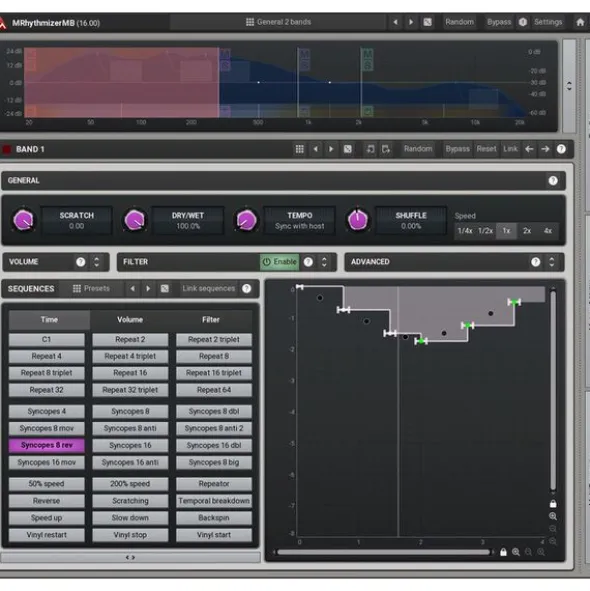590x591 pixels.
Task: Click the Band 1 left arrow button
Action: [x=529, y=149]
